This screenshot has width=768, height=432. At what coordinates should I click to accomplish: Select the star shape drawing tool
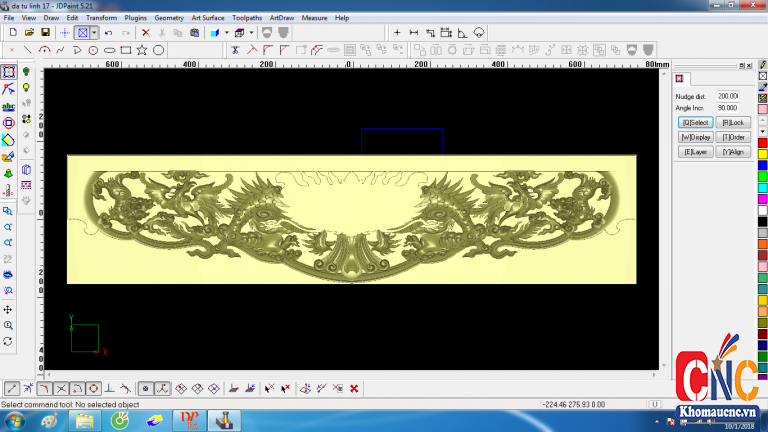pos(142,49)
